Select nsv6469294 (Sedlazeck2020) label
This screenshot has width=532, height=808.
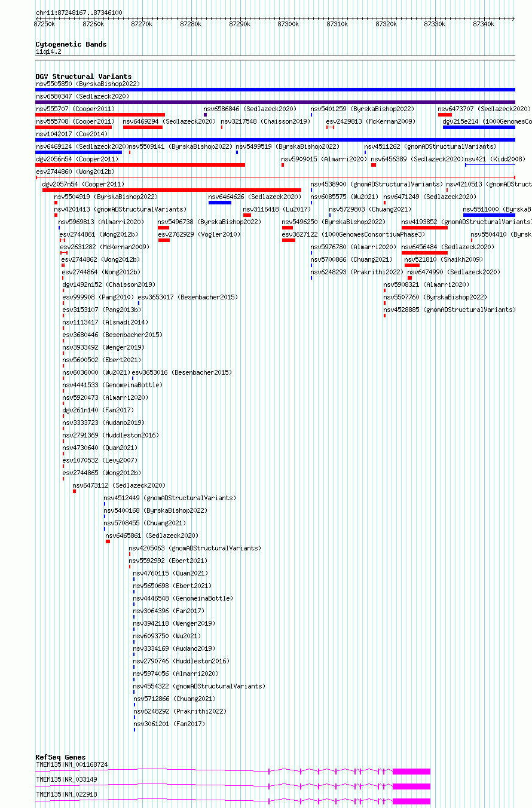[169, 121]
